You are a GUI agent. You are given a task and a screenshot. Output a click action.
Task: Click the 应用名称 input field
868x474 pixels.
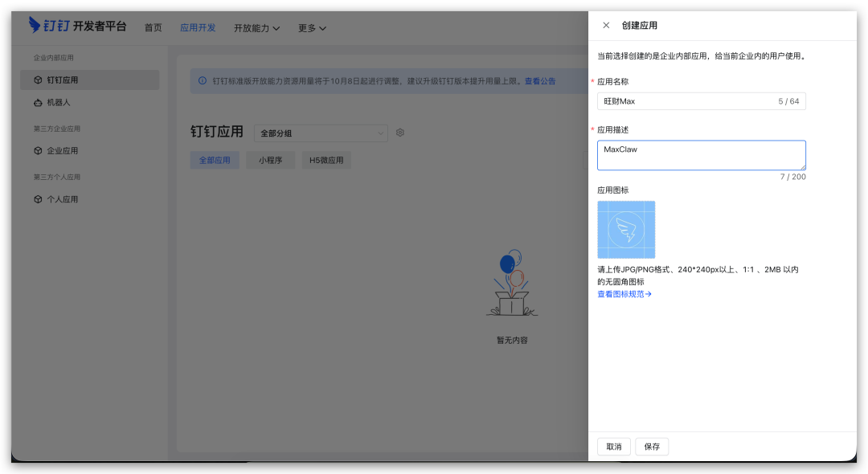pyautogui.click(x=687, y=101)
